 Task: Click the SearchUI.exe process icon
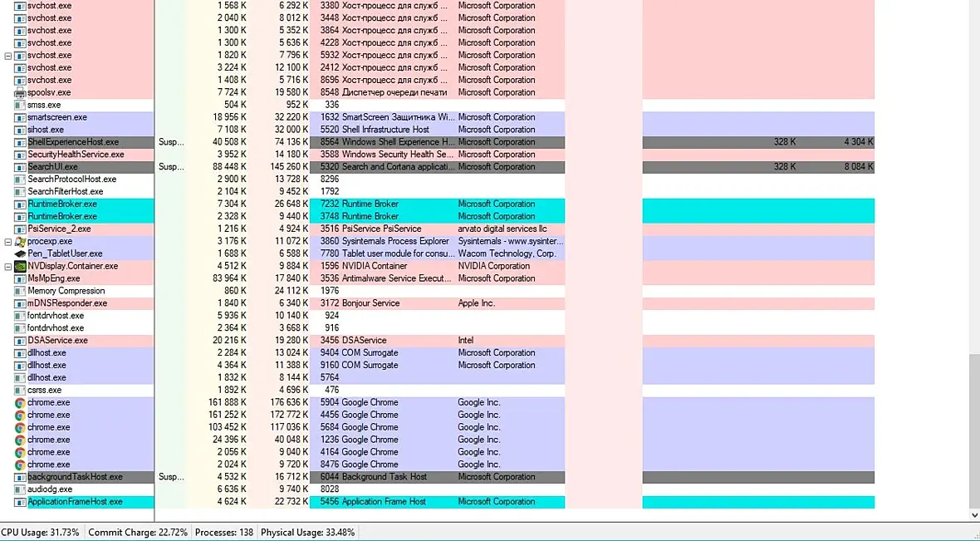tap(20, 167)
